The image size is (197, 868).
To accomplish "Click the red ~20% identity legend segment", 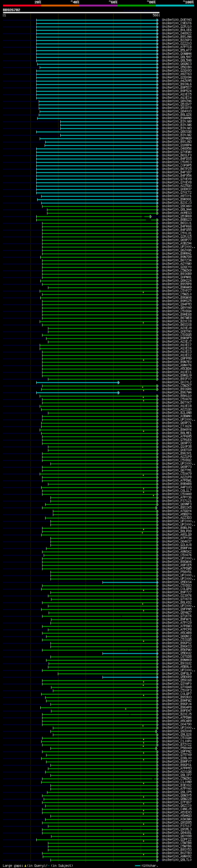I will tap(22, 6).
